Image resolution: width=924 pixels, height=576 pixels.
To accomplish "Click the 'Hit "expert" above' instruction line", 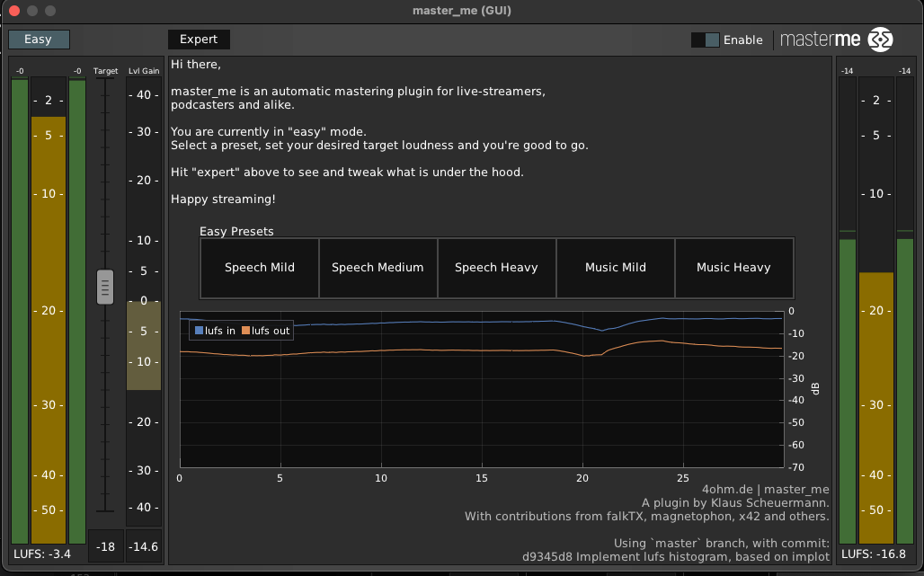I will 347,173.
